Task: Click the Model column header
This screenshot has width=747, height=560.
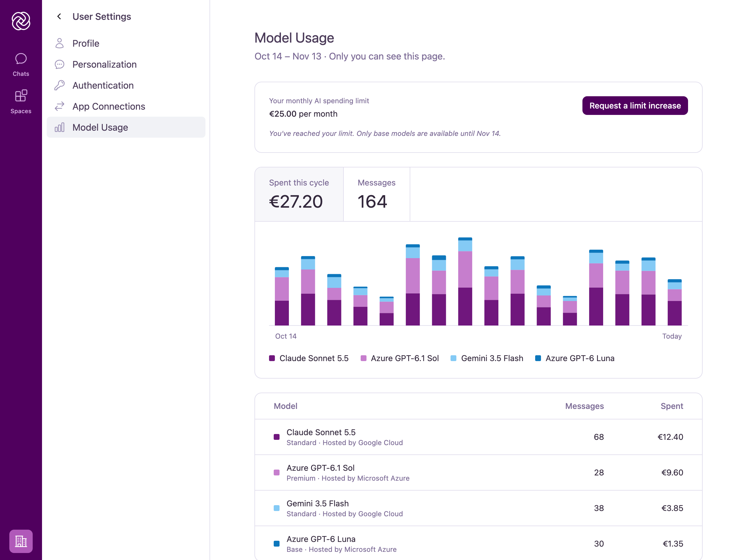Action: [x=285, y=406]
